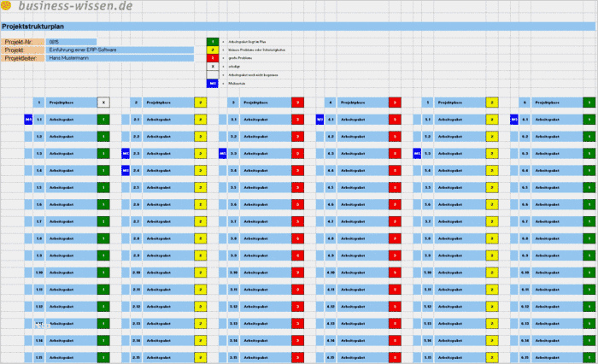Click the blue milestone legend box
The height and width of the screenshot is (364, 598).
(213, 83)
